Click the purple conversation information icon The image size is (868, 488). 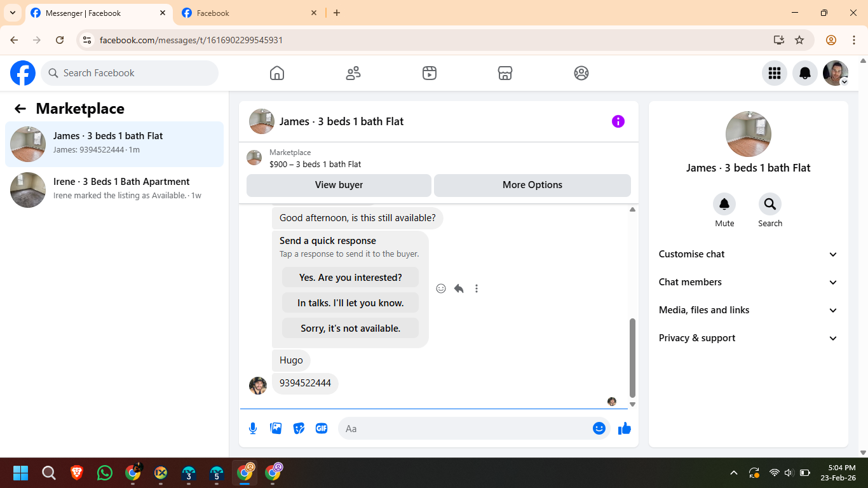(x=618, y=121)
